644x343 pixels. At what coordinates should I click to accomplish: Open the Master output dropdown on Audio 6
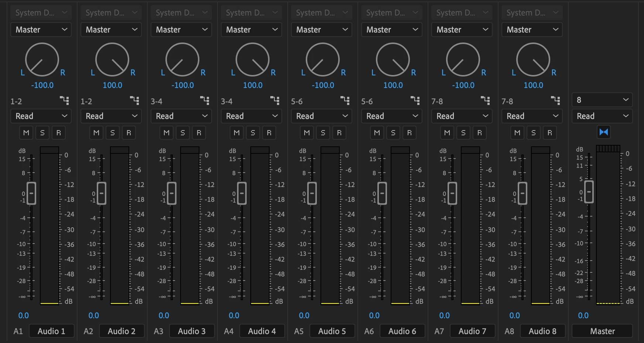pyautogui.click(x=391, y=30)
